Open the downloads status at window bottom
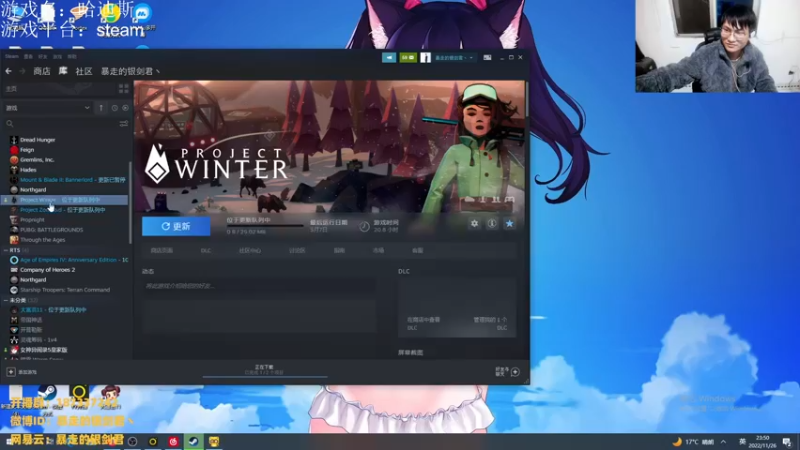The image size is (800, 450). click(264, 370)
